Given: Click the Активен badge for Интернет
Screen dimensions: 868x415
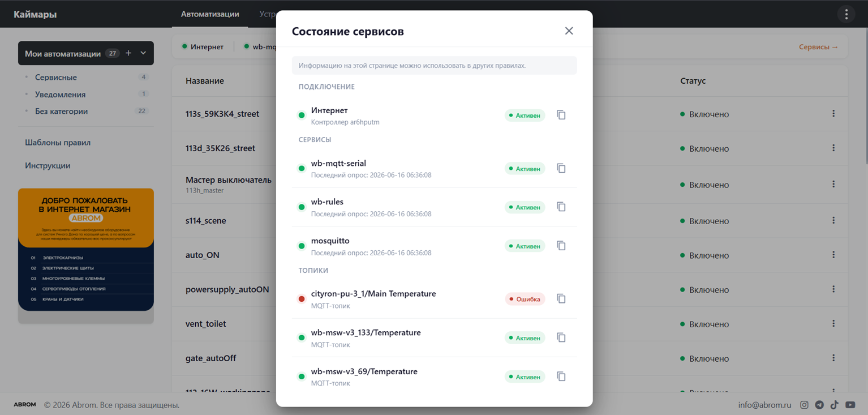Looking at the screenshot, I should [x=525, y=115].
